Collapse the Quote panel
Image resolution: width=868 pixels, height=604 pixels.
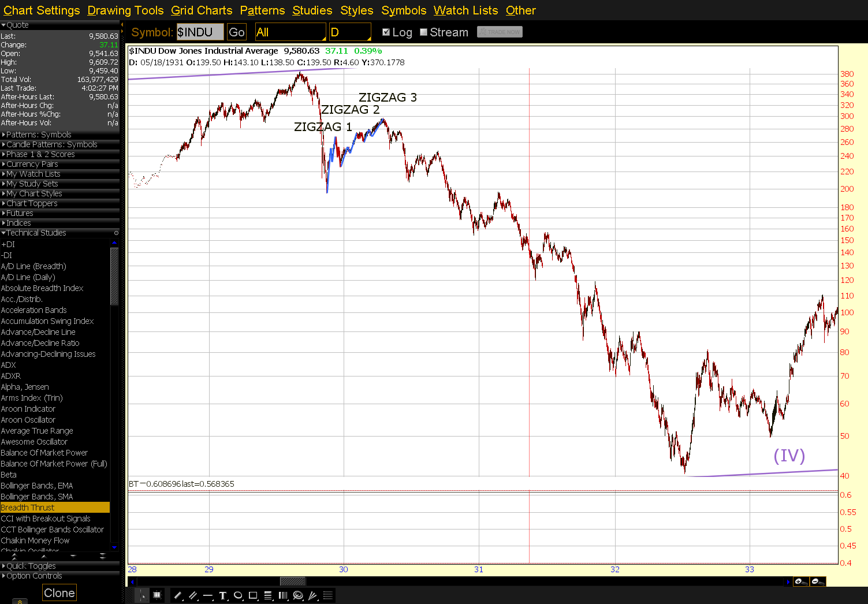[60, 25]
